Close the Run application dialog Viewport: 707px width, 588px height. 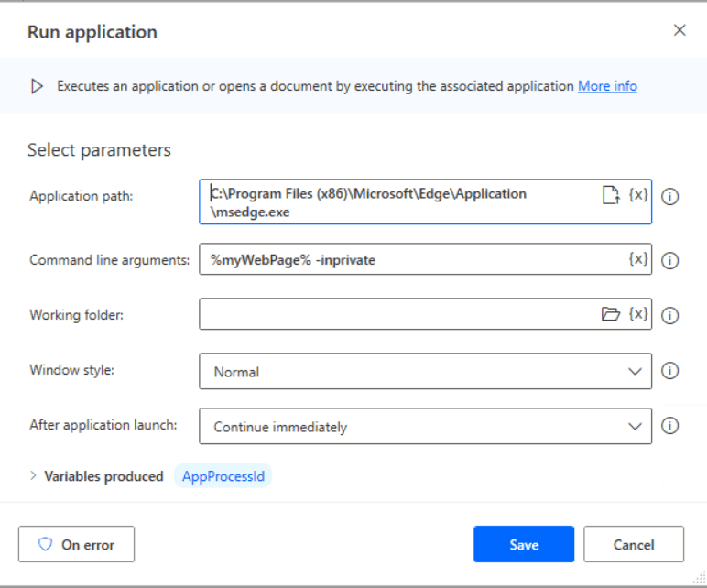tap(680, 30)
